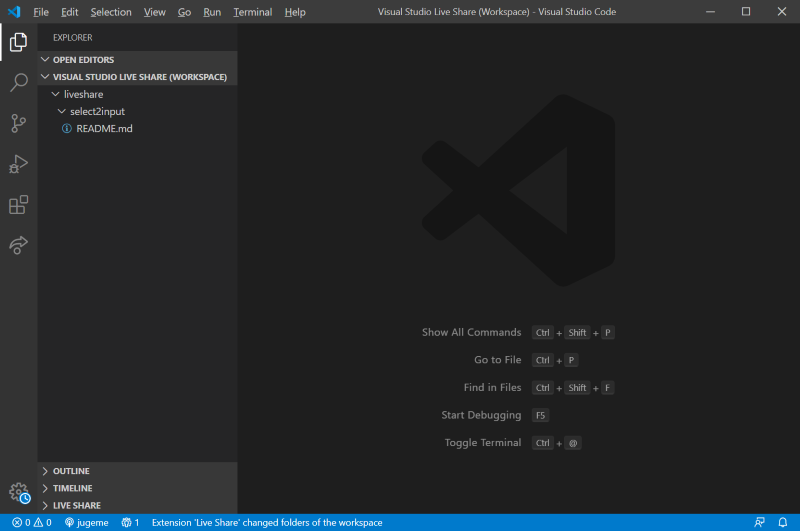Click the status message about changed workspace folders

pos(267,522)
